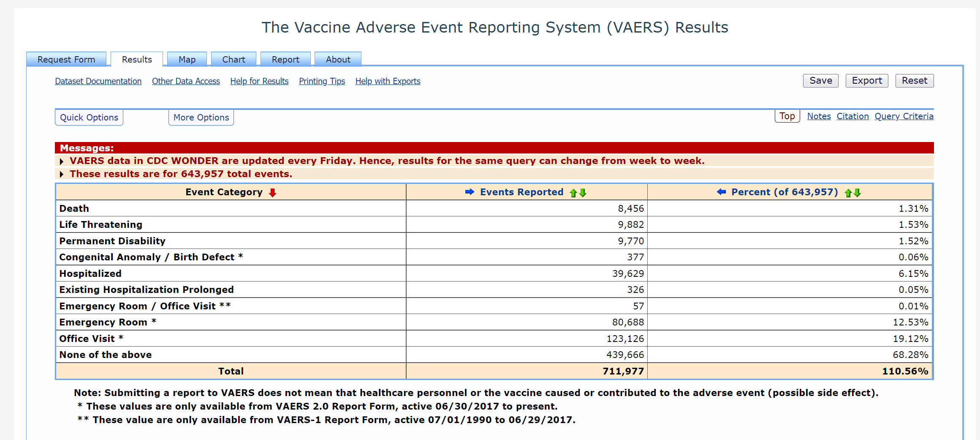This screenshot has width=980, height=440.
Task: Select the Death row label
Action: tap(74, 208)
